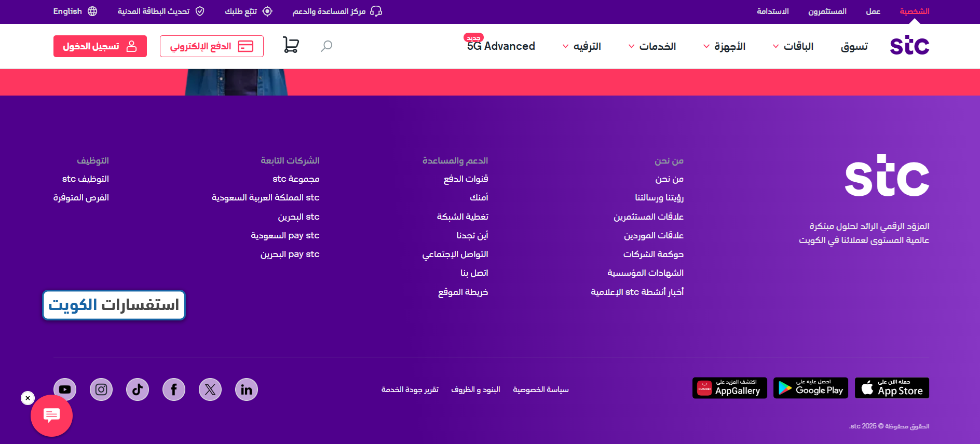
Task: Expand the الأجهزة dropdown menu
Action: tap(724, 46)
